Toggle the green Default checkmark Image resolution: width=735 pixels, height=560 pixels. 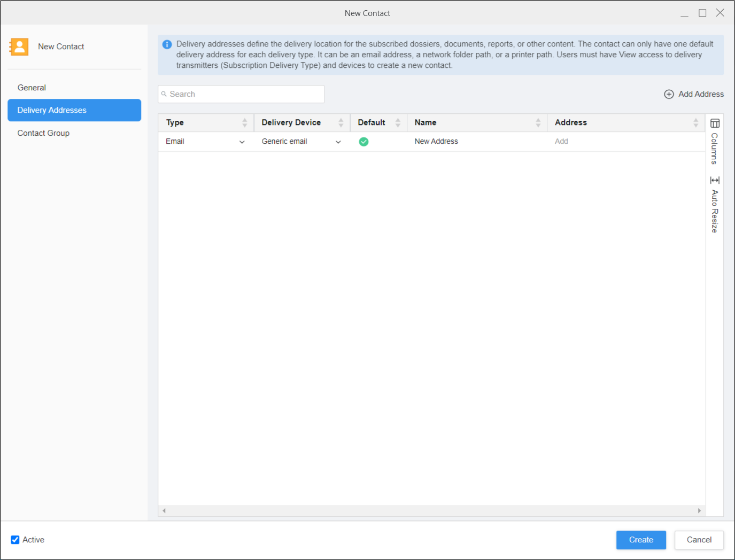(x=363, y=142)
